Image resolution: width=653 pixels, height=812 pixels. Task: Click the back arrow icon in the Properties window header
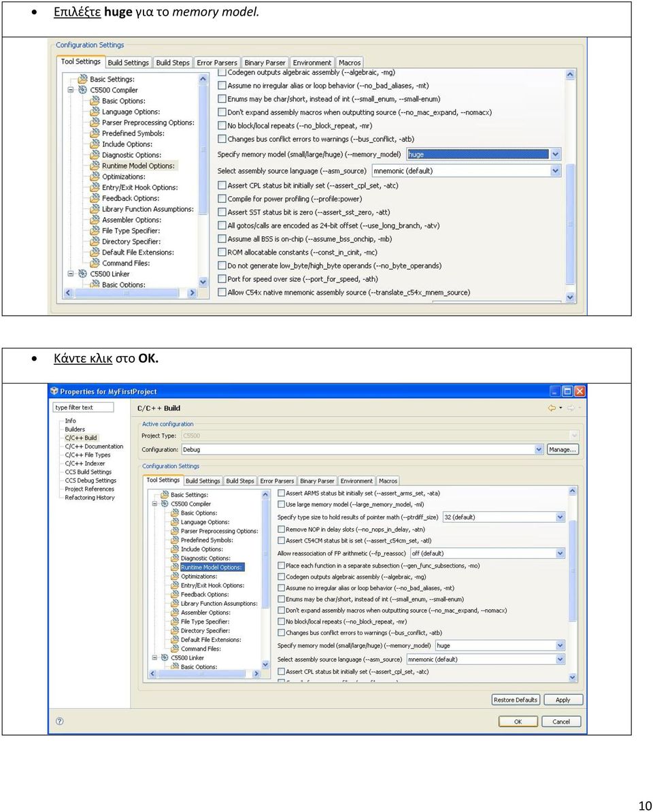pos(552,408)
